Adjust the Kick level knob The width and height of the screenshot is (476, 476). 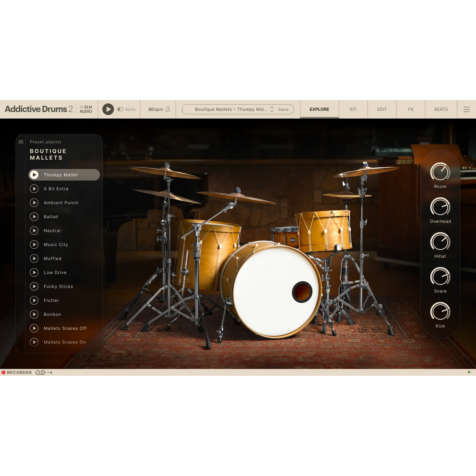point(440,312)
